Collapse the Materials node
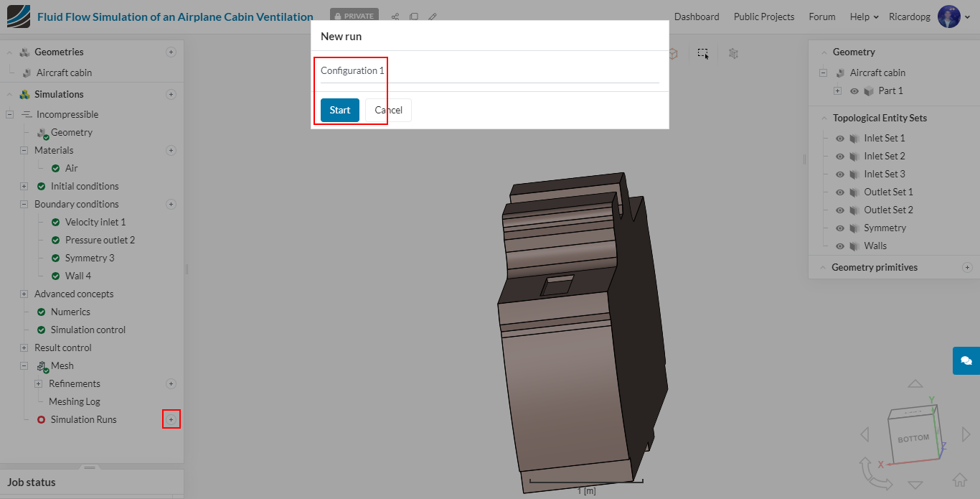980x499 pixels. pyautogui.click(x=24, y=150)
